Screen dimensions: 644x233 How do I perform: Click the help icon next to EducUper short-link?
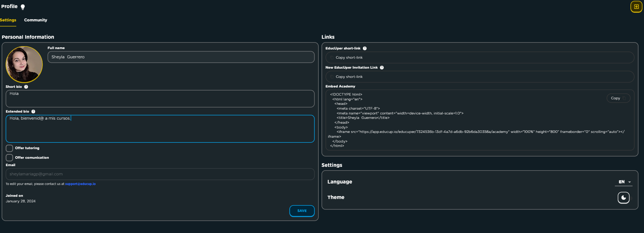(365, 48)
